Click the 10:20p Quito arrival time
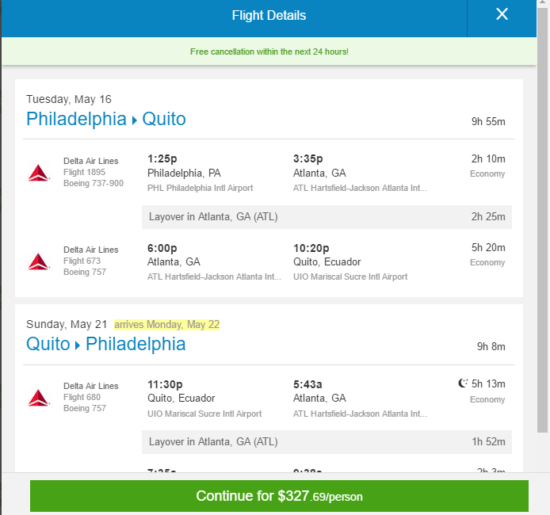Screen dimensions: 550x515 [311, 248]
